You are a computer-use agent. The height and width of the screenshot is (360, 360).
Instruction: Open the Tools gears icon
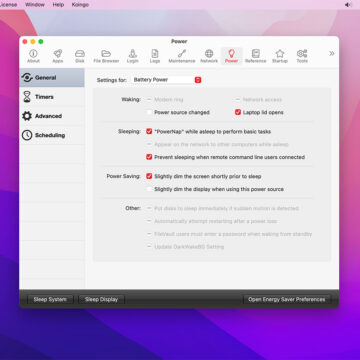click(x=302, y=56)
